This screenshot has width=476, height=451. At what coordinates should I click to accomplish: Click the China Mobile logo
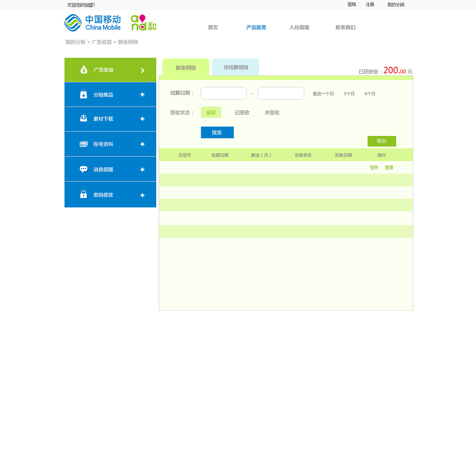coord(92,23)
